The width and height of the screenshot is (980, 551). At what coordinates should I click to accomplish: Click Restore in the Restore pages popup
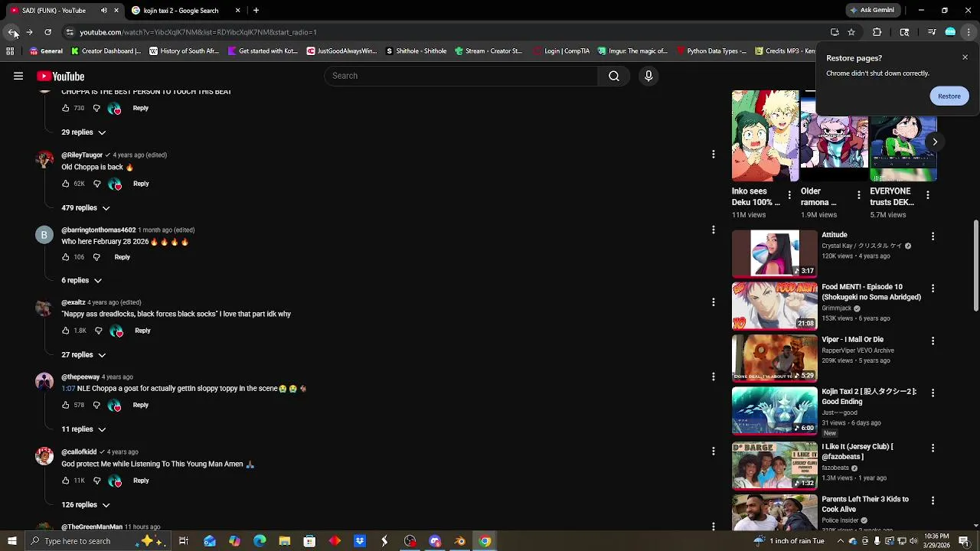tap(949, 96)
